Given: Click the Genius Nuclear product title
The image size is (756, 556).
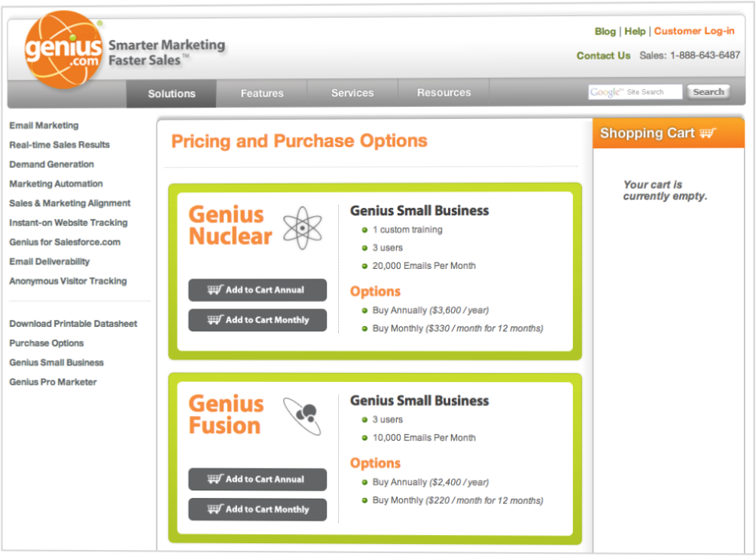Looking at the screenshot, I should pos(230,225).
